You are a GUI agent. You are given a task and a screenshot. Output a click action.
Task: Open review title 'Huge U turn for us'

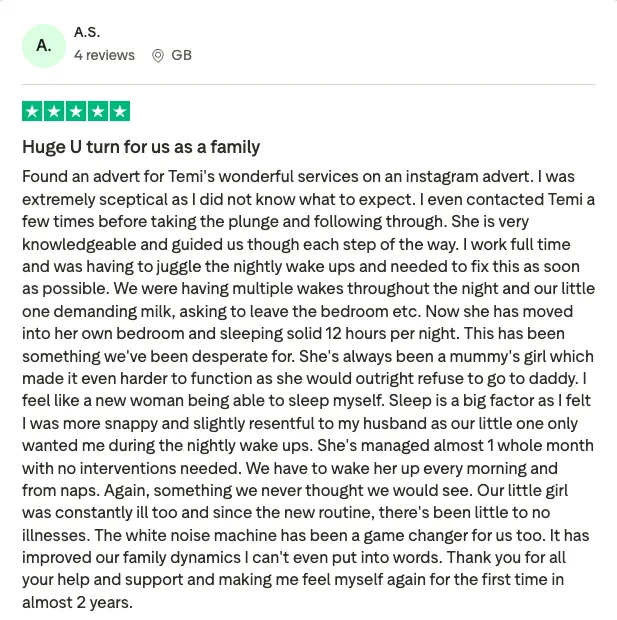141,147
